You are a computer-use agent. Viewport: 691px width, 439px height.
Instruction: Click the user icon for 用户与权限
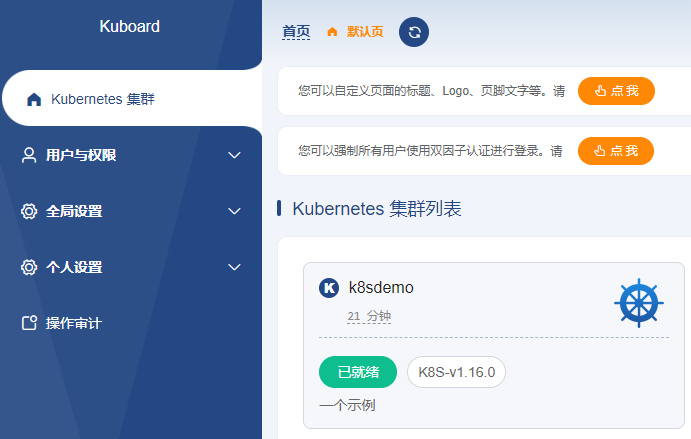29,155
